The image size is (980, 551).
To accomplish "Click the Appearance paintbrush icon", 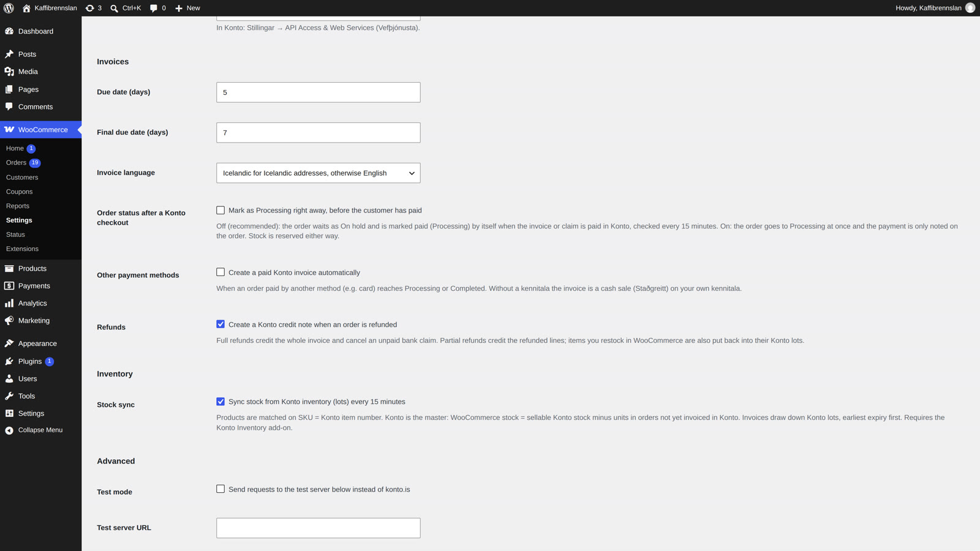I will pyautogui.click(x=9, y=343).
